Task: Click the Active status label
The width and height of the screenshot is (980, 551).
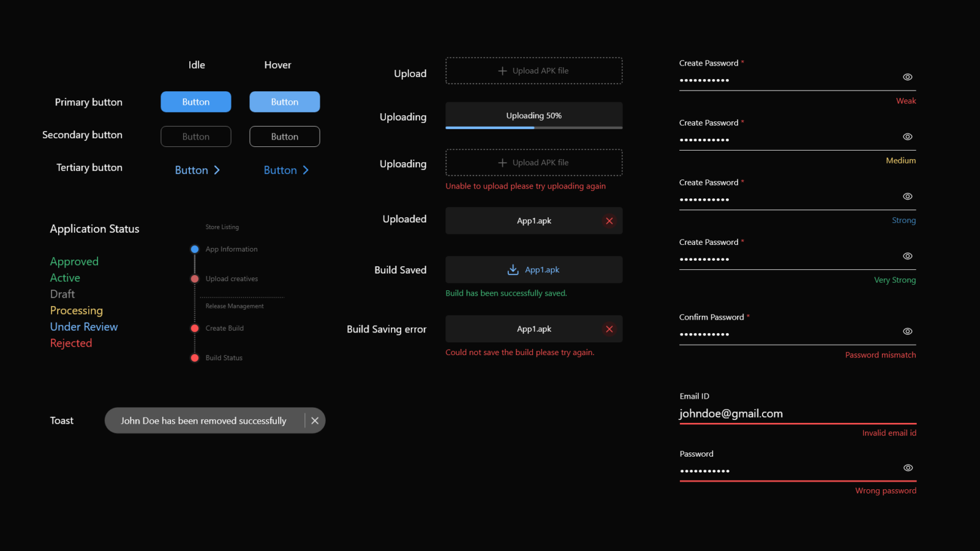Action: coord(65,278)
